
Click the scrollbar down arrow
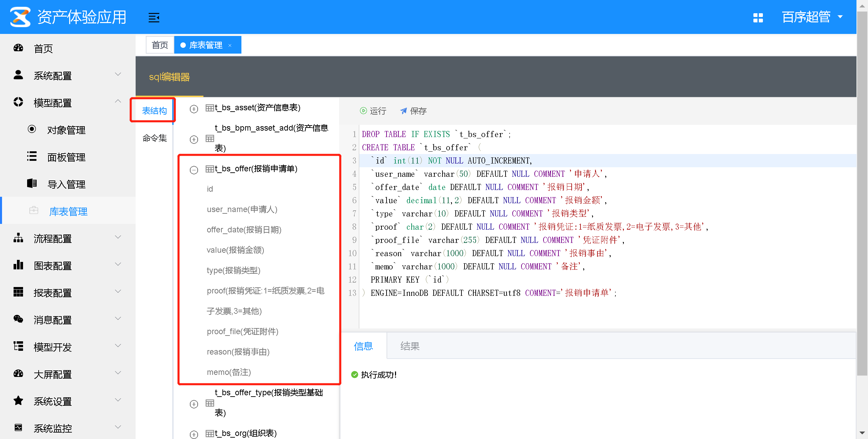(862, 433)
